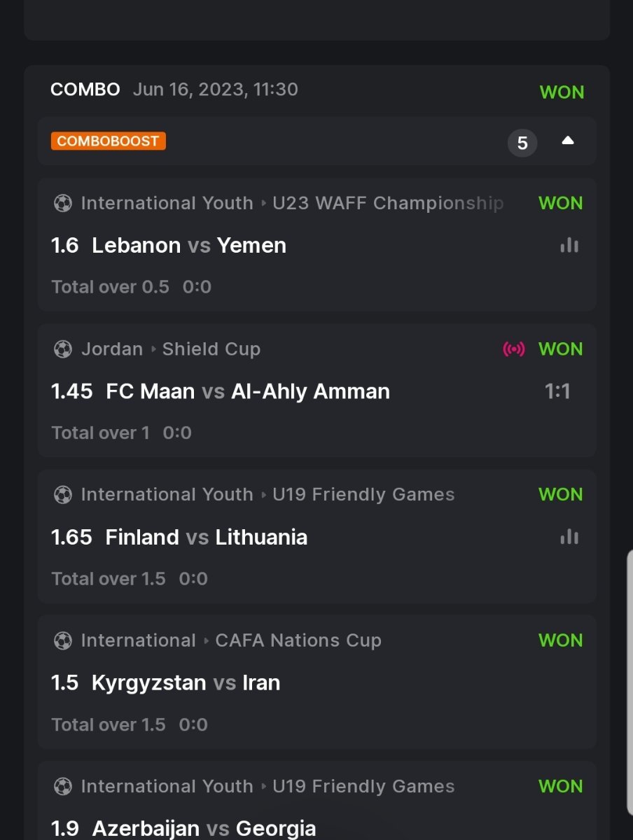Click soccer ball icon above Azerbaijan vs Georgia
The width and height of the screenshot is (633, 840).
[x=63, y=786]
